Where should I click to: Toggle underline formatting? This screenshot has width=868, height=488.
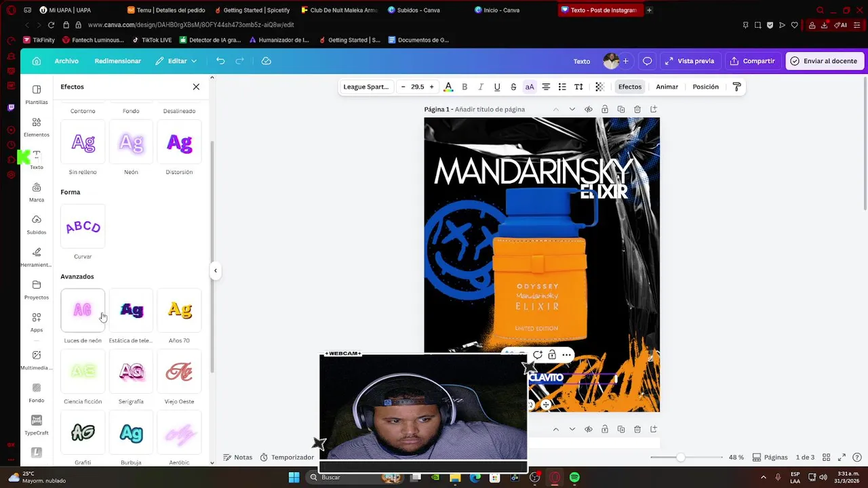click(x=497, y=87)
